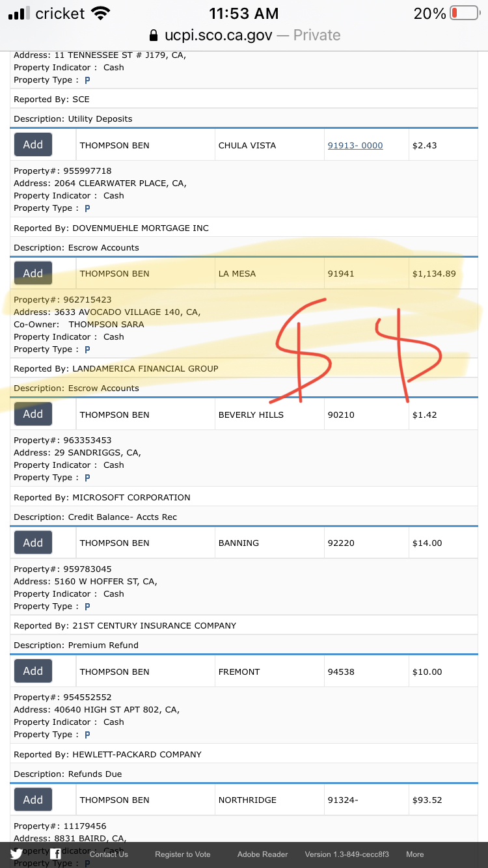Select Property# 963353453
The width and height of the screenshot is (488, 868).
pyautogui.click(x=62, y=441)
